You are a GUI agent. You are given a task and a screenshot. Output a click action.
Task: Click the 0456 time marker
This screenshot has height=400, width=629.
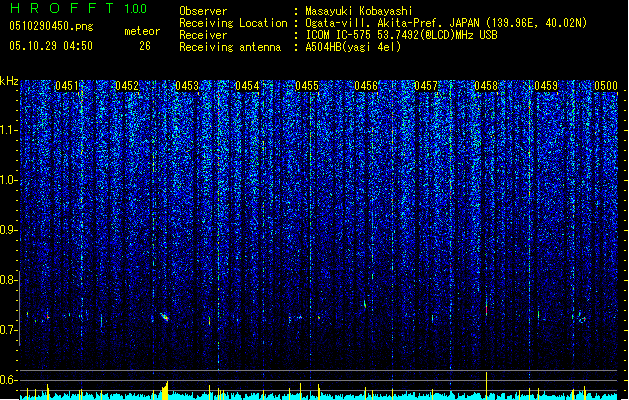pos(366,86)
